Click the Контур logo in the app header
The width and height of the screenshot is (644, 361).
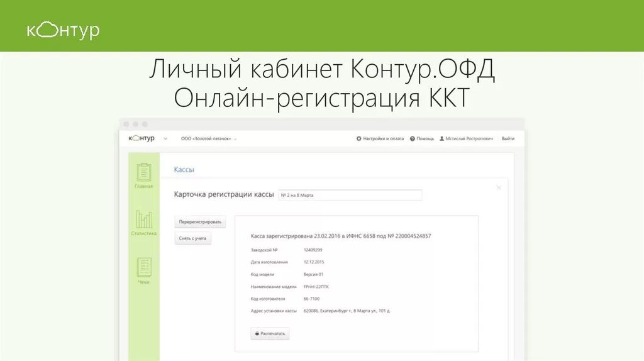pyautogui.click(x=142, y=138)
